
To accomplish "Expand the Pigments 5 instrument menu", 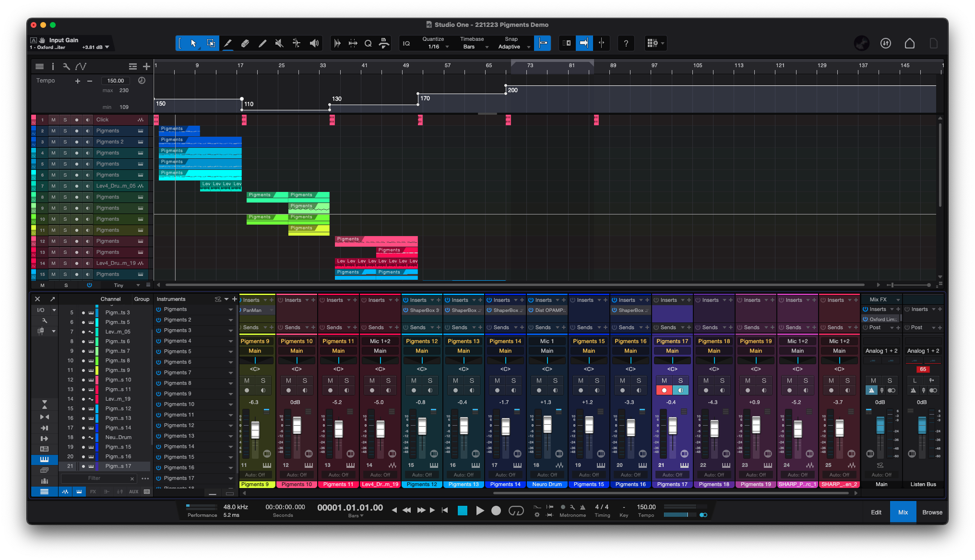I will 230,352.
